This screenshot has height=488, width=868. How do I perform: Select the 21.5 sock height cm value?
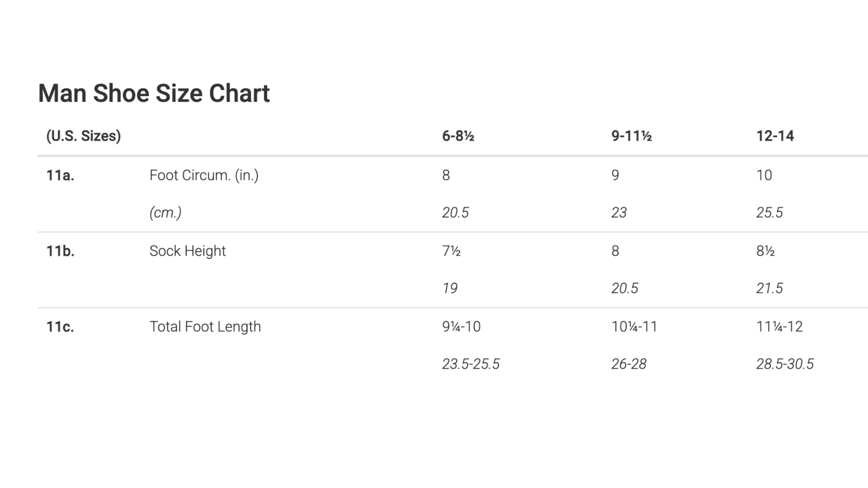pyautogui.click(x=769, y=288)
